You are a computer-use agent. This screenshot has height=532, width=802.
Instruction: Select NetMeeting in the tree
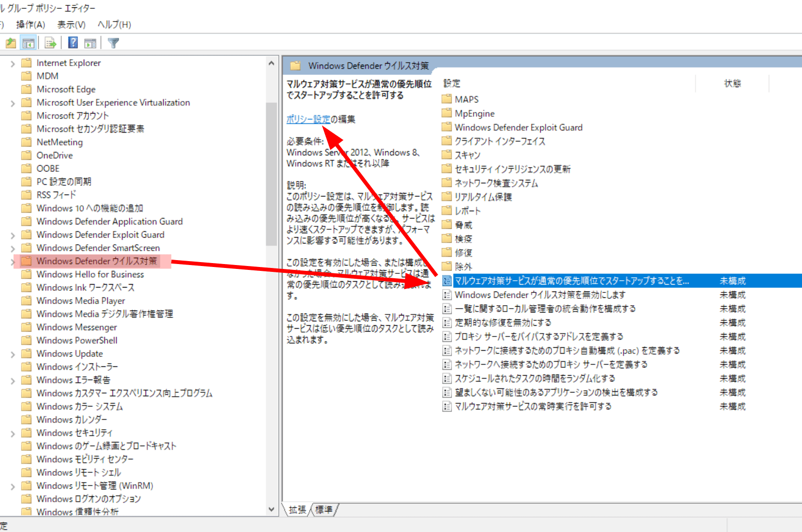coord(60,142)
